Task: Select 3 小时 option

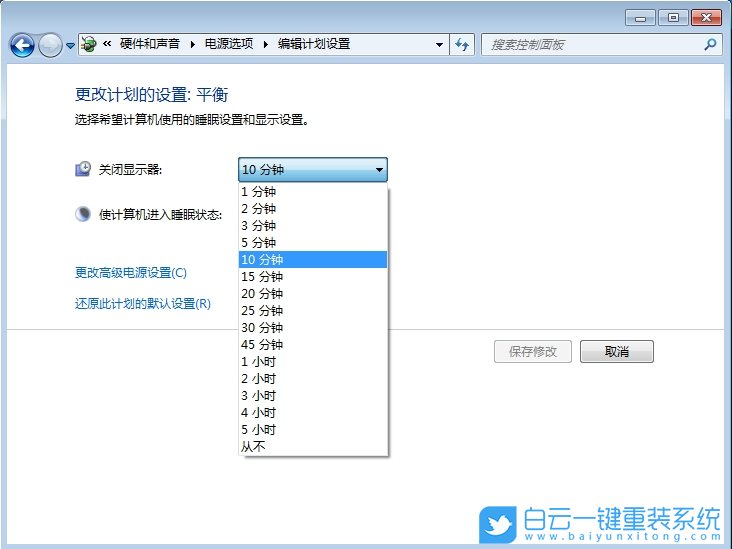Action: click(x=313, y=396)
